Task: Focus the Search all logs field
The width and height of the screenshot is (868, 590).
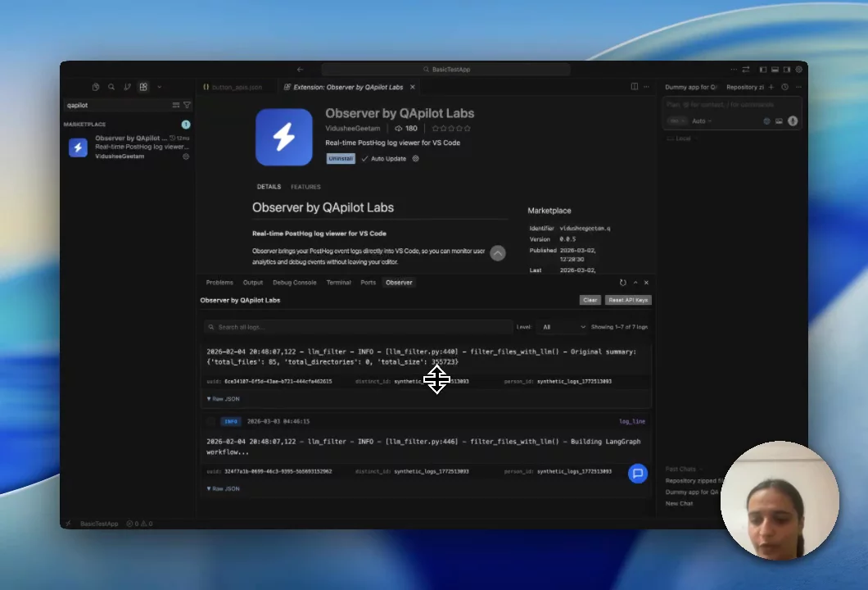Action: [x=358, y=327]
